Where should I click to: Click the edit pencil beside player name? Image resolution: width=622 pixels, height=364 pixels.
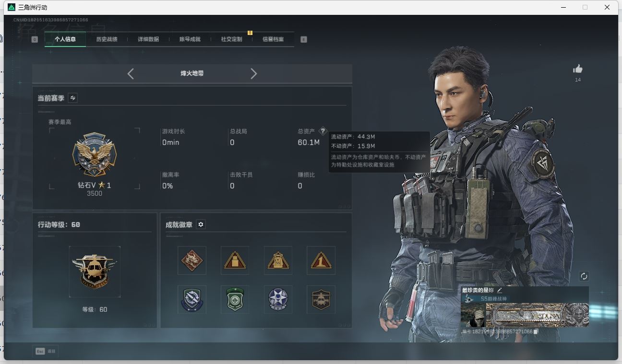(x=500, y=290)
